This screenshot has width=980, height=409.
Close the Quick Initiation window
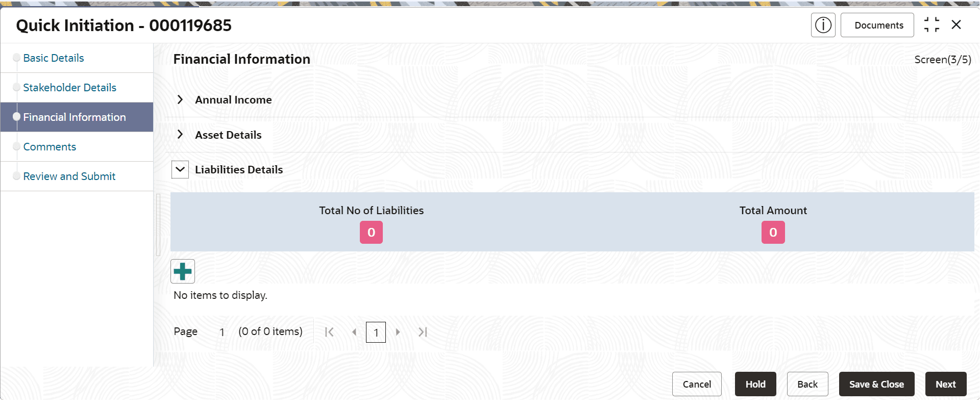point(957,24)
